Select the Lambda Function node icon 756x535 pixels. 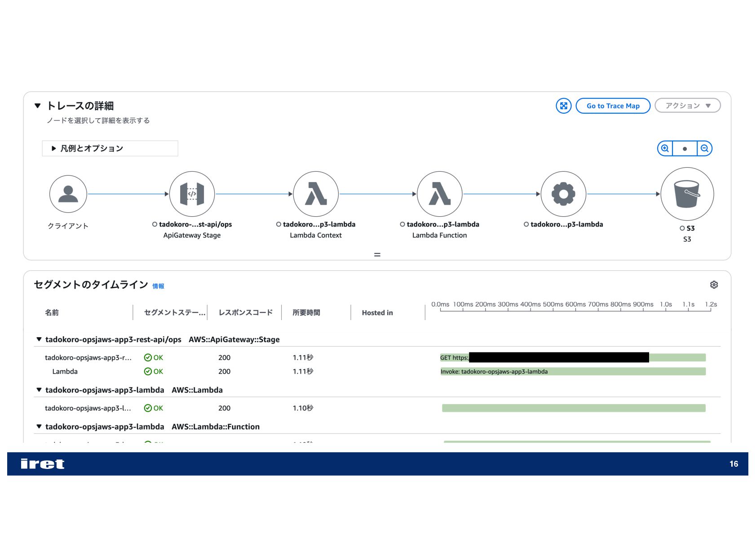pos(440,194)
